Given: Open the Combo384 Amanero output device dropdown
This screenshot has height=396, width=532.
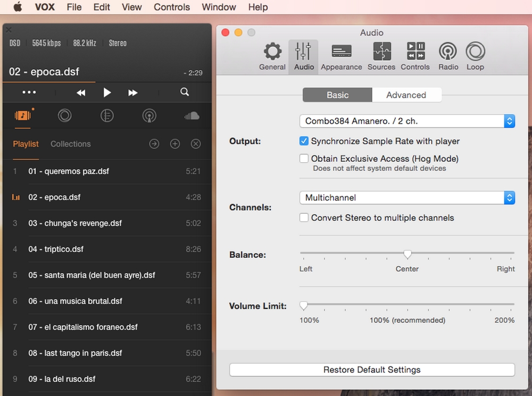Looking at the screenshot, I should (407, 121).
